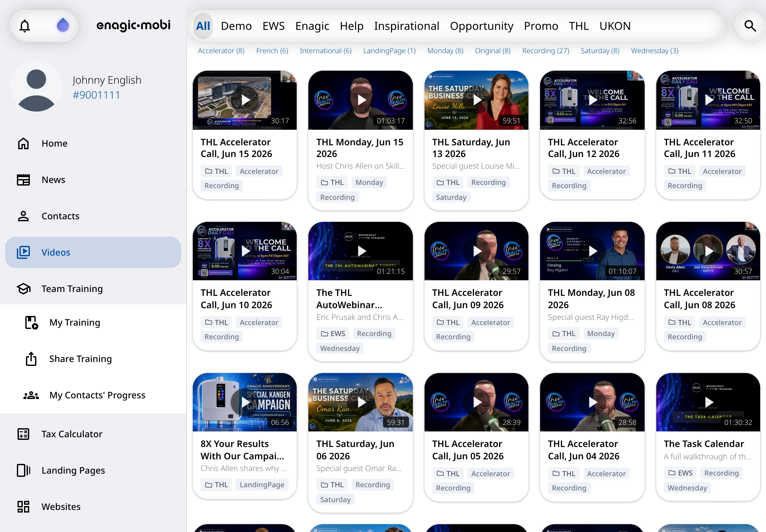
Task: Open The Task Calendar video thumbnail
Action: pos(708,402)
